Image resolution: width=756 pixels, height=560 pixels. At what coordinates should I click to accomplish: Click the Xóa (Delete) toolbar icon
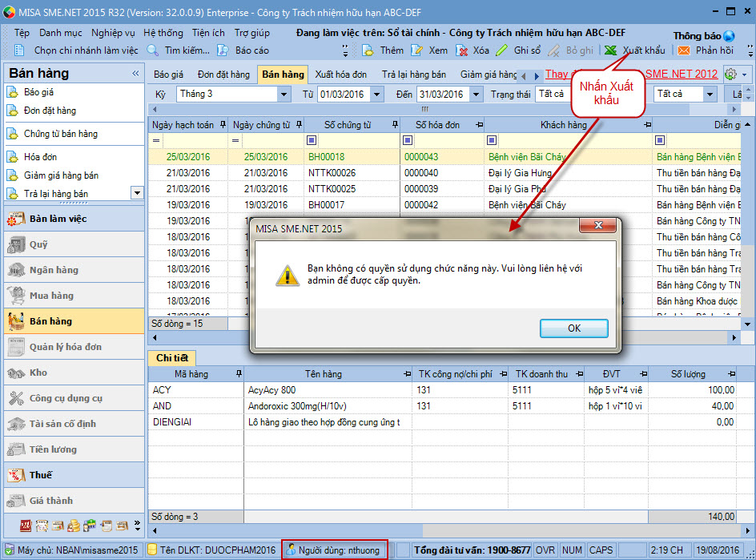(461, 50)
